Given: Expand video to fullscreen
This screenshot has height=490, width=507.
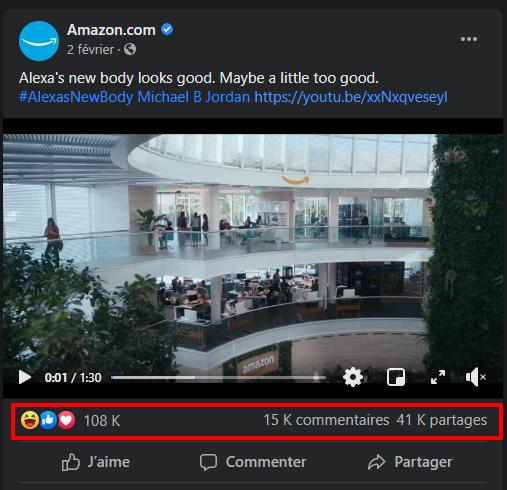Looking at the screenshot, I should (x=438, y=377).
